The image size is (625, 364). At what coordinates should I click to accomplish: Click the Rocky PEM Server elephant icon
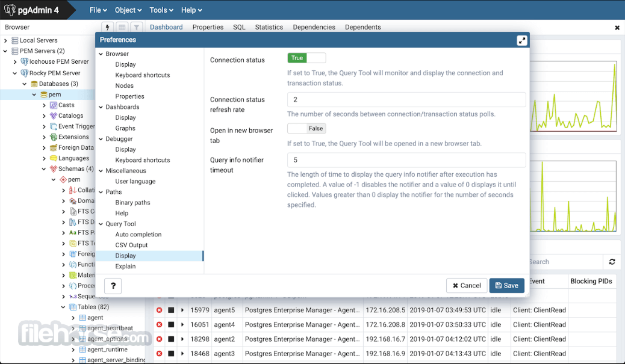(x=24, y=73)
